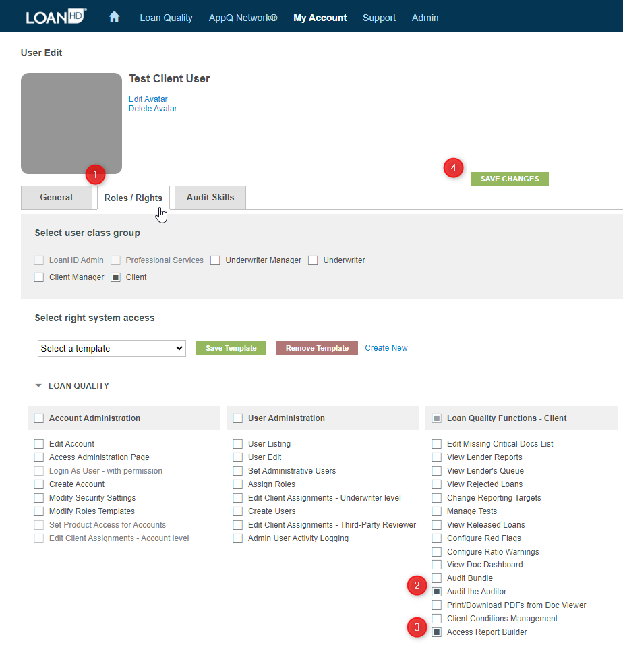
Task: Check the Underwriter Manager class group
Action: pyautogui.click(x=215, y=260)
